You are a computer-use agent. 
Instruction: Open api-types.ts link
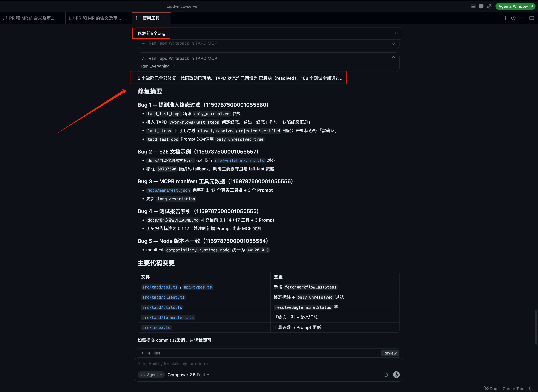click(x=198, y=287)
